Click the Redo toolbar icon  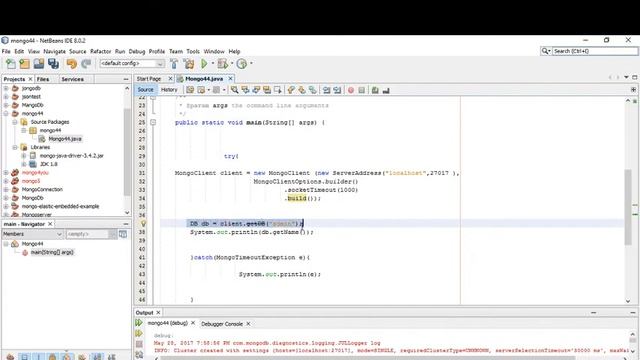tap(86, 64)
